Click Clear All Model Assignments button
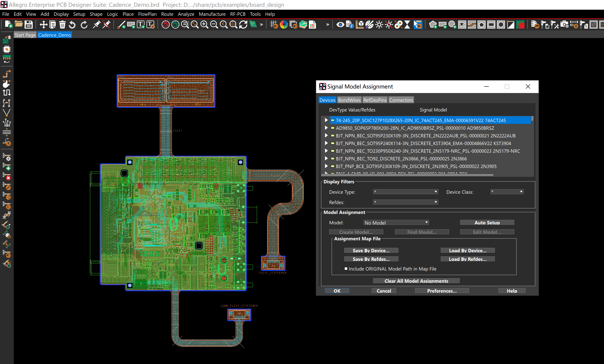The width and height of the screenshot is (604, 364). tap(416, 281)
